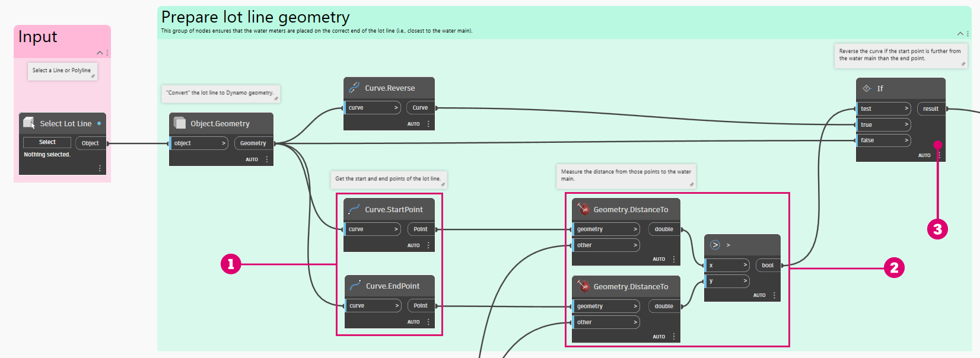Click the 'Prepare lot line geometry' group title
Viewport: 980px width, 358px height.
coord(255,17)
